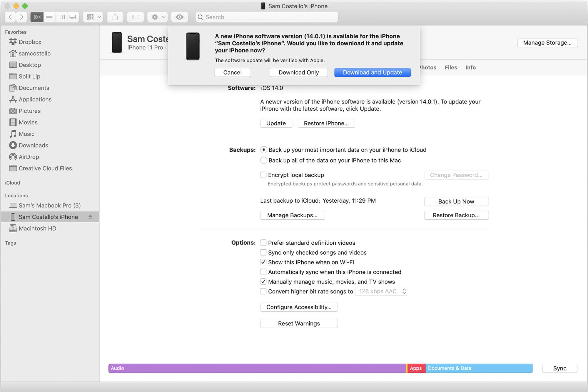
Task: Go back with the left arrow
Action: (10, 17)
